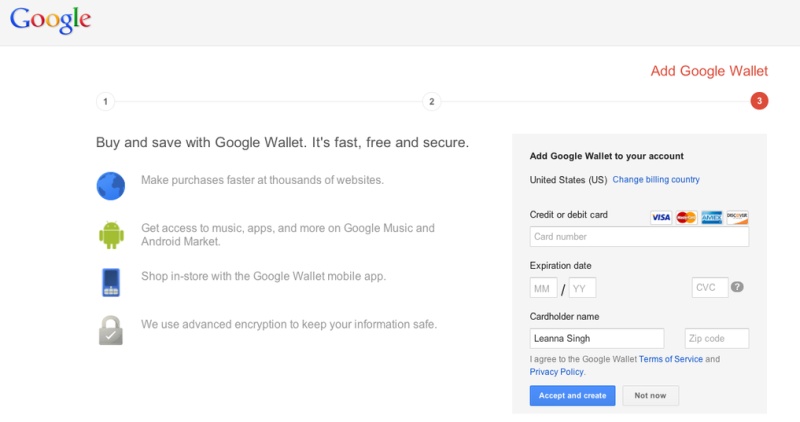This screenshot has width=800, height=422.
Task: Click 'United States (US)' country text
Action: pyautogui.click(x=568, y=180)
